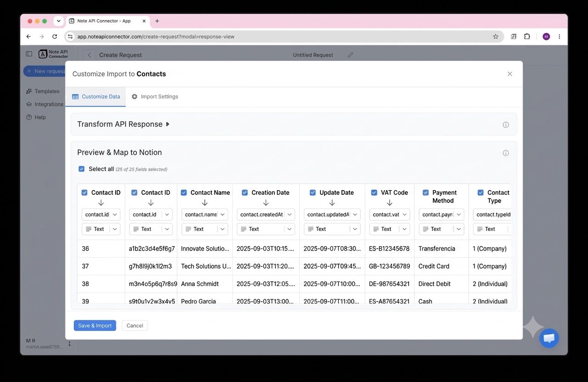This screenshot has height=382, width=588.
Task: Open Templates in the sidebar
Action: tap(43, 91)
